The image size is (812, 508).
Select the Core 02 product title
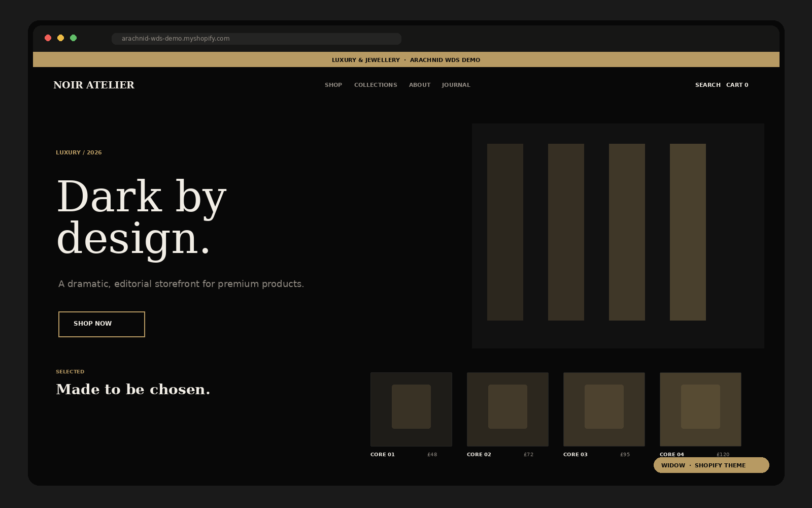pyautogui.click(x=479, y=455)
